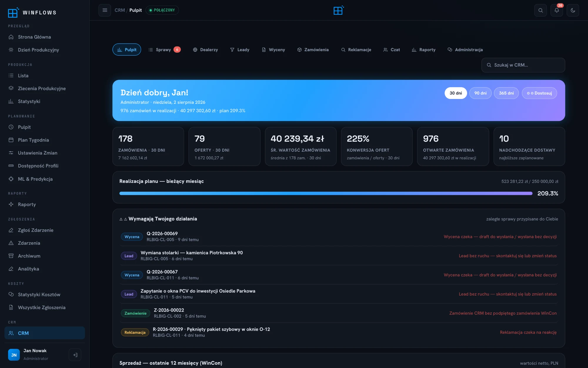The width and height of the screenshot is (588, 368).
Task: Select the 90 dni period
Action: point(480,93)
